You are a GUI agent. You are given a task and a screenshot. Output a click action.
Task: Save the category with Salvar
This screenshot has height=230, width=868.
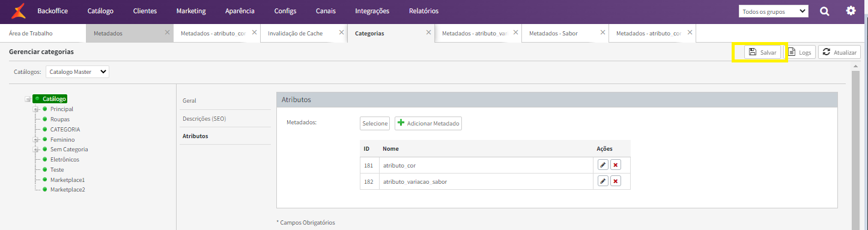tap(762, 52)
